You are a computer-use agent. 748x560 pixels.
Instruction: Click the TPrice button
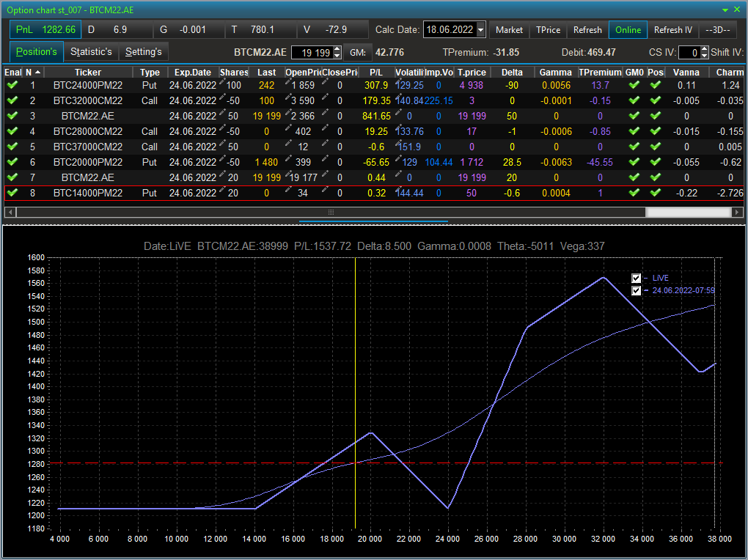coord(548,29)
